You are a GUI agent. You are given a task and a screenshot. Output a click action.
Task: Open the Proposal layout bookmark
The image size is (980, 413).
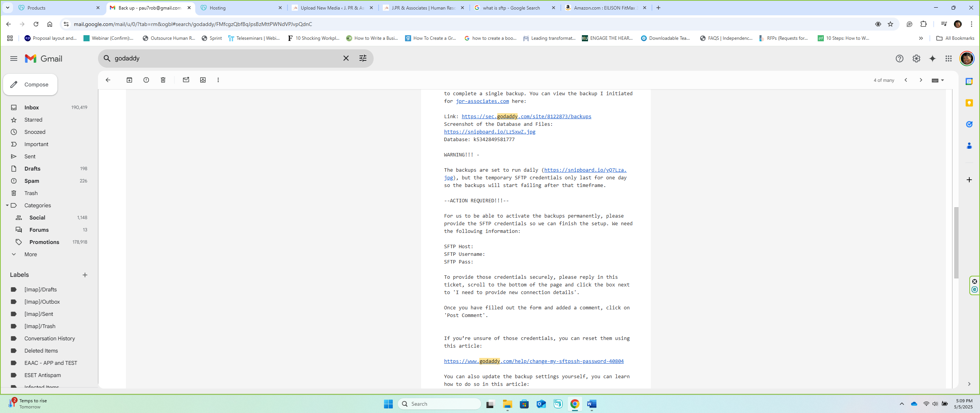(51, 38)
